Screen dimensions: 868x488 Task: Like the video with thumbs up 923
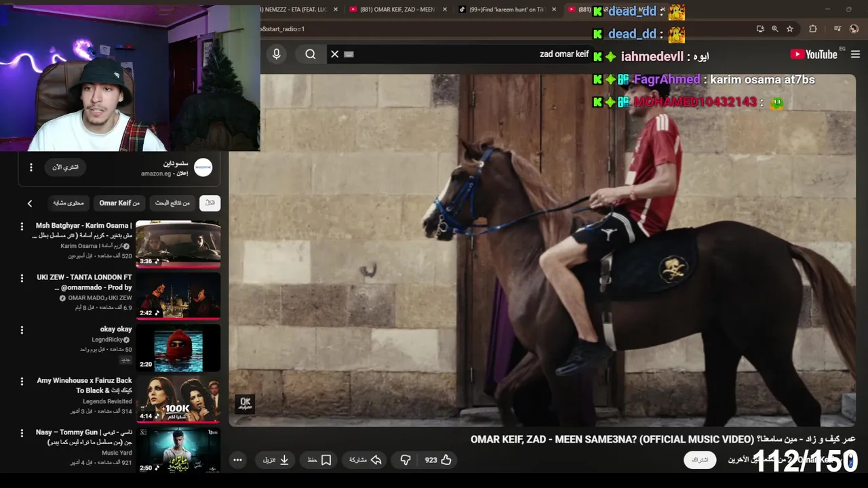(x=438, y=460)
